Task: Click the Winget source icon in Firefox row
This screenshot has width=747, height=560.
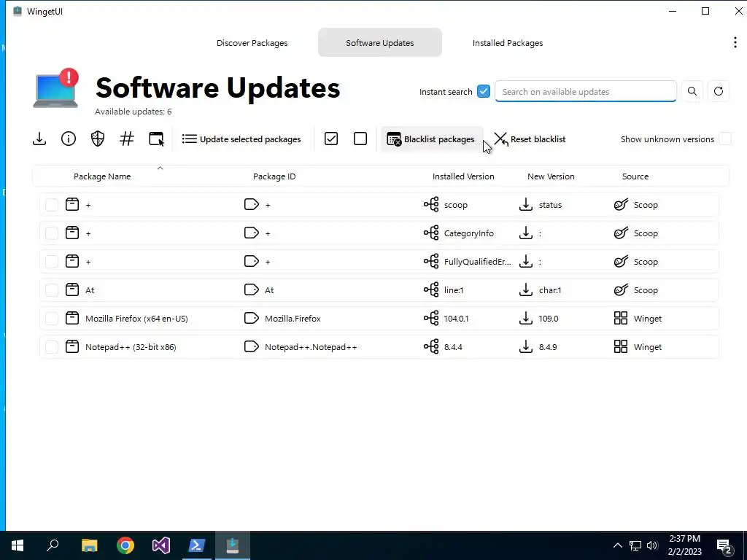Action: (621, 318)
